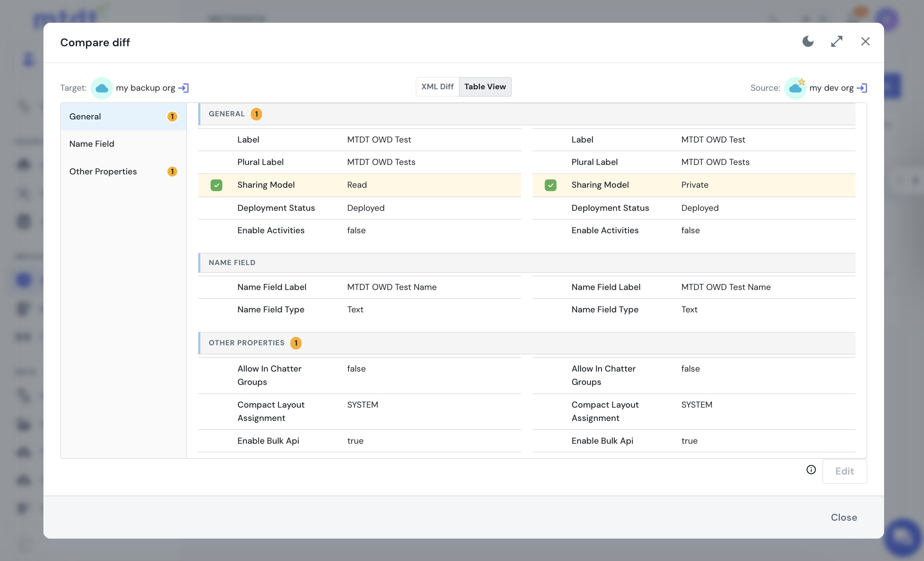
Task: Click target 'Name Field Type' label
Action: point(271,309)
